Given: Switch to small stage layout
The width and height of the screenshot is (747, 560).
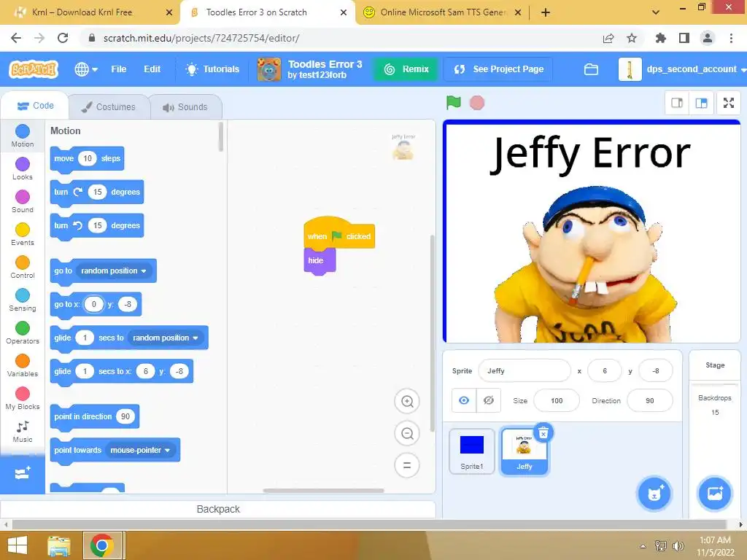Looking at the screenshot, I should pos(677,103).
